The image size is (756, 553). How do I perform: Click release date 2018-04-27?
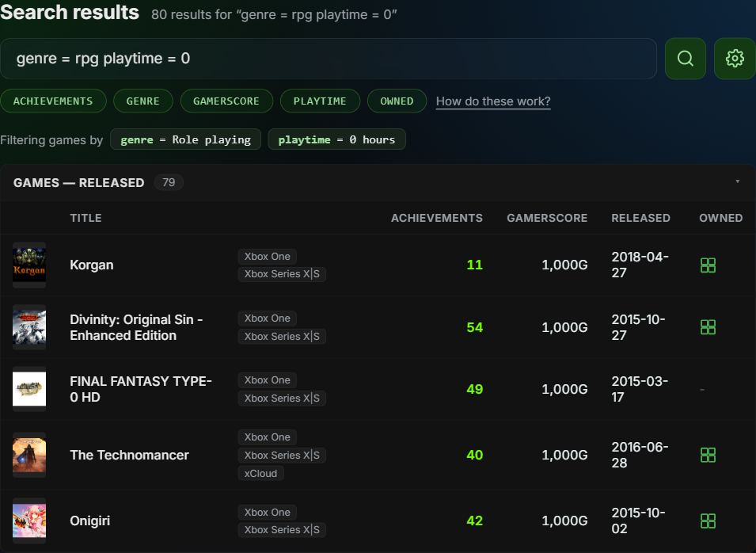point(640,265)
